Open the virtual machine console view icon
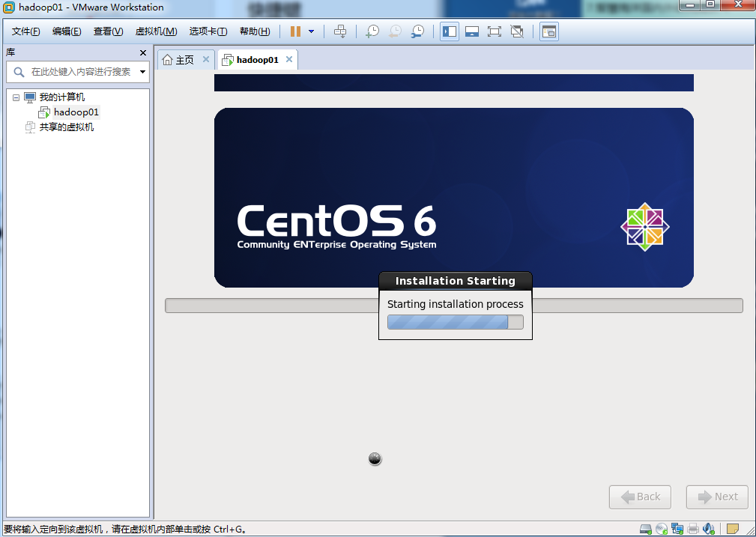The height and width of the screenshot is (537, 756). 549,31
